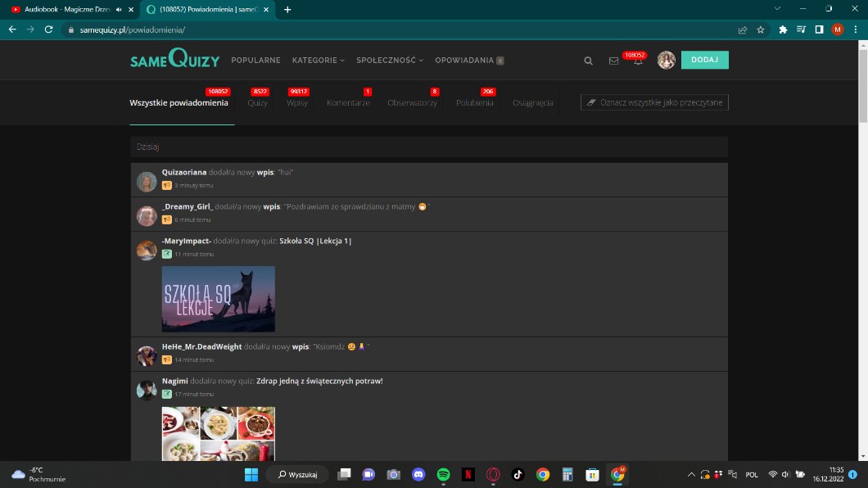Open the user profile avatar
The image size is (868, 488).
[x=666, y=60]
